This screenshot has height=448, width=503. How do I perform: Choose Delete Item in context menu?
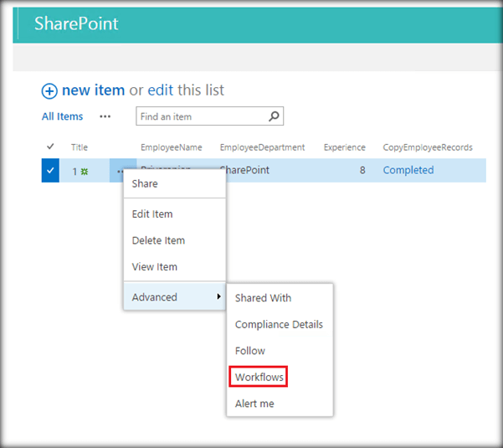coord(158,240)
